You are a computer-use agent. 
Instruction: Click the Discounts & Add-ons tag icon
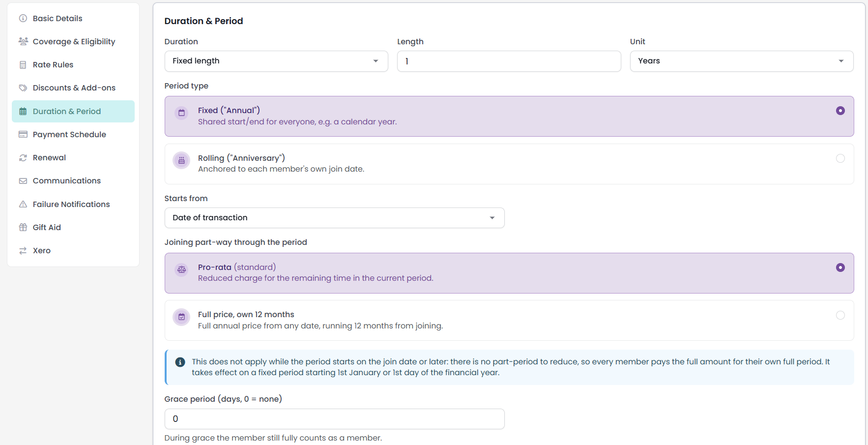point(23,88)
